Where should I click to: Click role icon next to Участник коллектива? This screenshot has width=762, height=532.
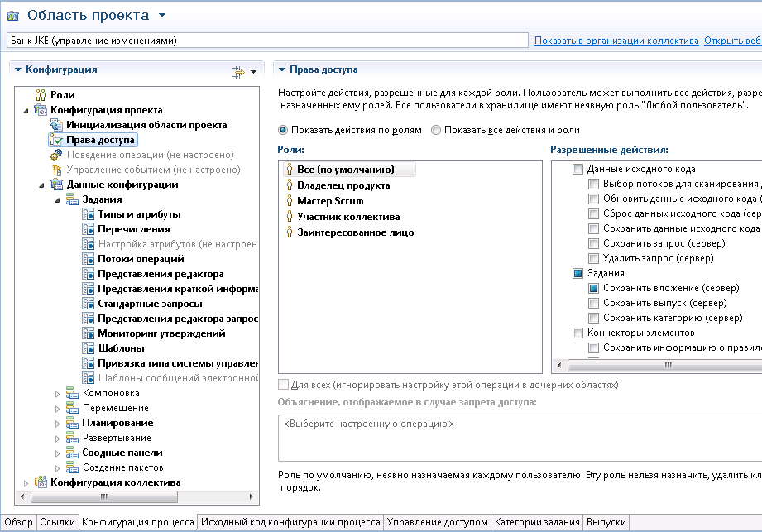pos(290,217)
